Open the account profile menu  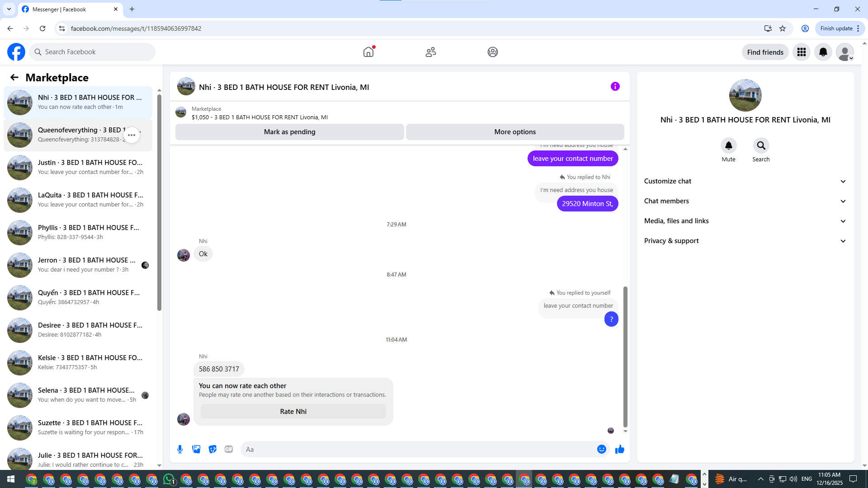(x=845, y=52)
